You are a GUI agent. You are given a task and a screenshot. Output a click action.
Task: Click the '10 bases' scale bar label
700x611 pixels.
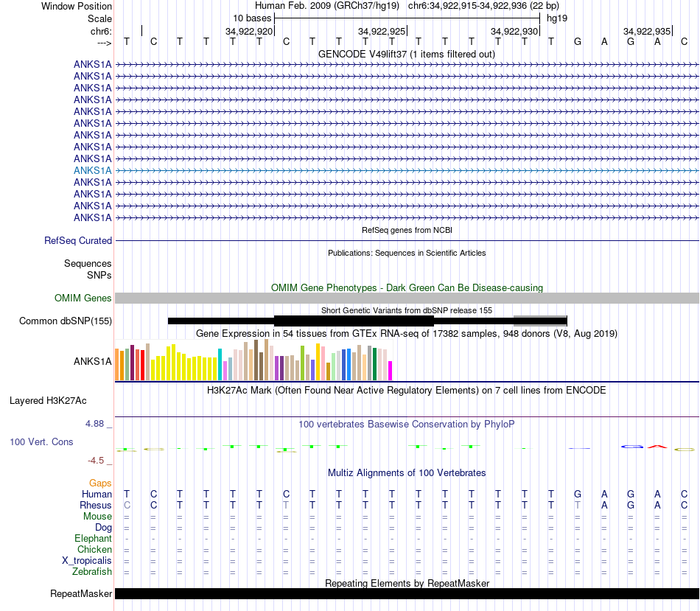click(x=252, y=18)
